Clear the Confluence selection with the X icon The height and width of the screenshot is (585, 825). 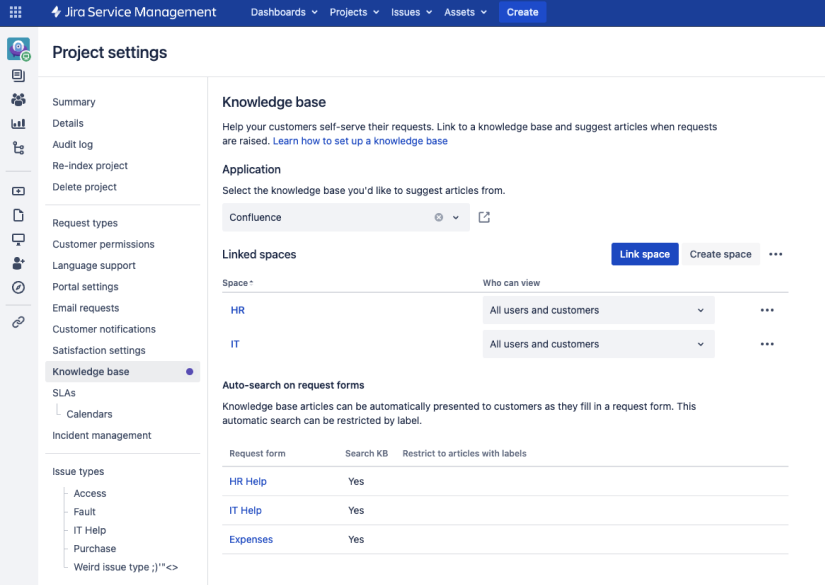point(439,217)
